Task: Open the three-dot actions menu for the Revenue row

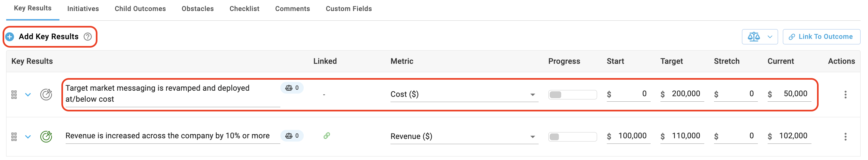Action: tap(845, 137)
